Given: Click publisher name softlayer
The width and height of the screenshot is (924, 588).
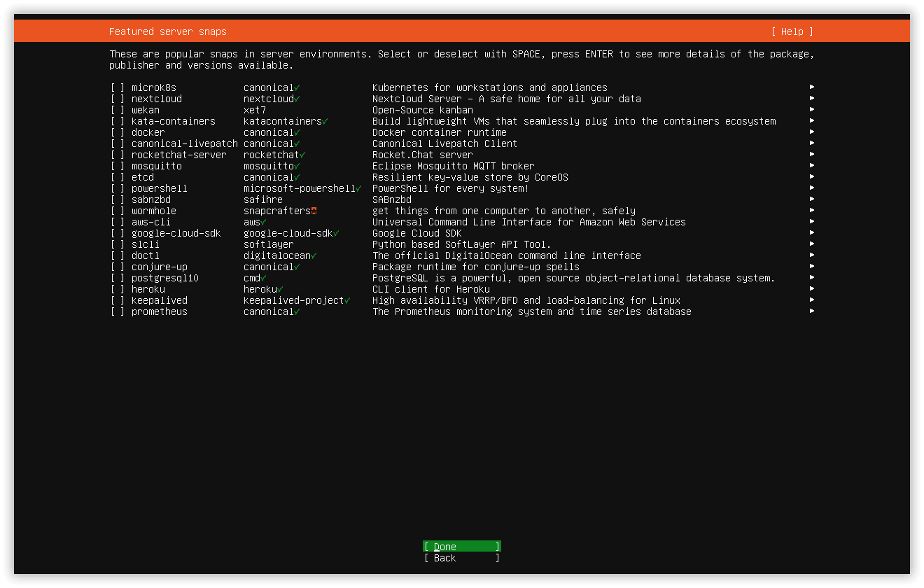Looking at the screenshot, I should 269,244.
